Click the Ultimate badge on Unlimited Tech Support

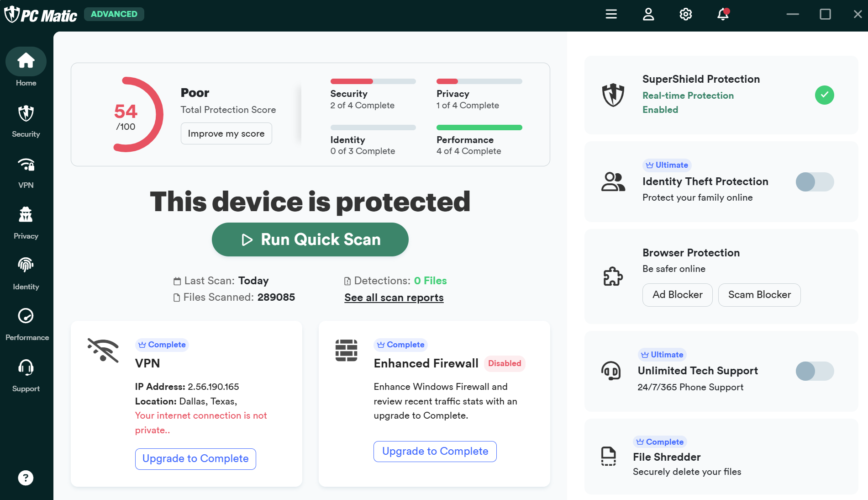(662, 355)
